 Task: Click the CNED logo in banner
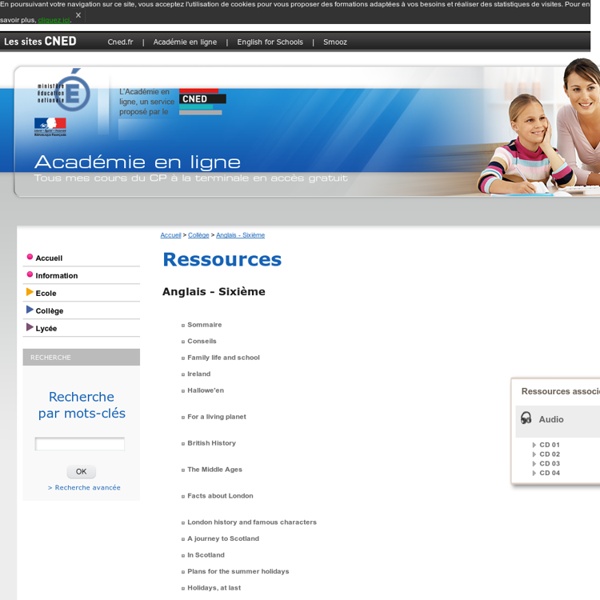[x=203, y=99]
